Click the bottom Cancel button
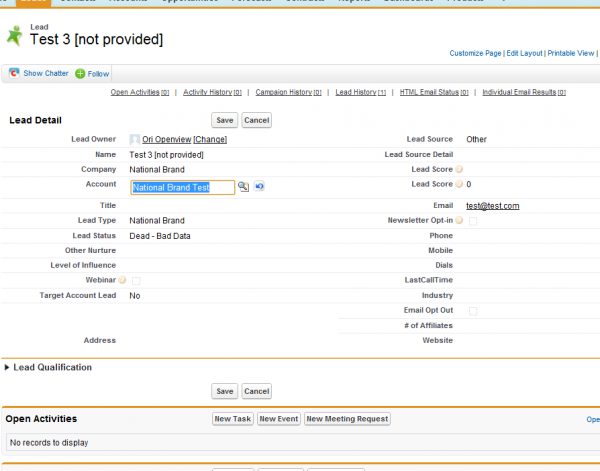 tap(256, 391)
